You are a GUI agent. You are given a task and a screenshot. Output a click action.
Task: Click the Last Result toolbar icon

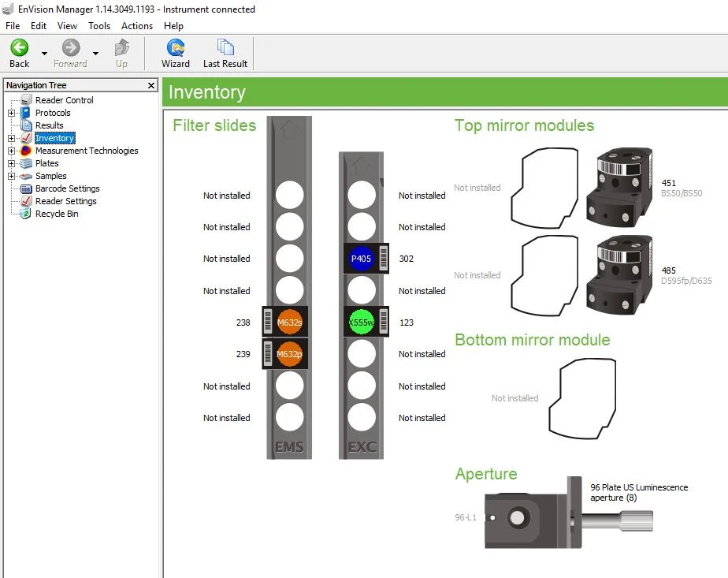pyautogui.click(x=225, y=48)
